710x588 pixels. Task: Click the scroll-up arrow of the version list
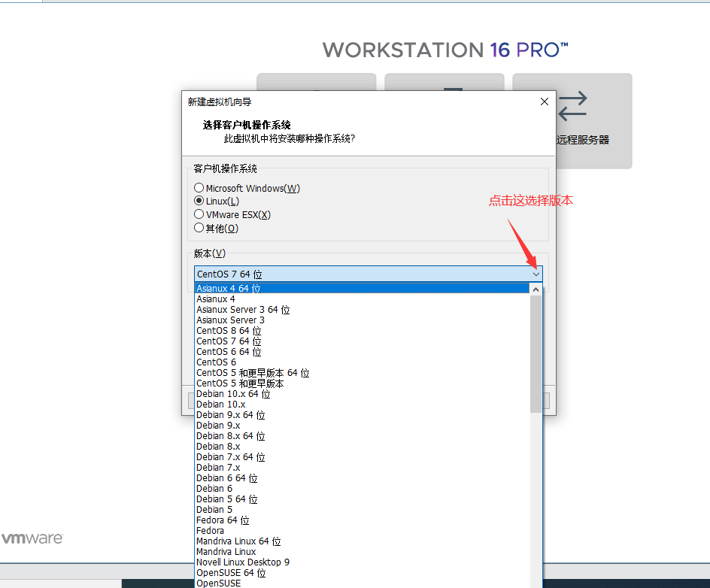(x=536, y=289)
